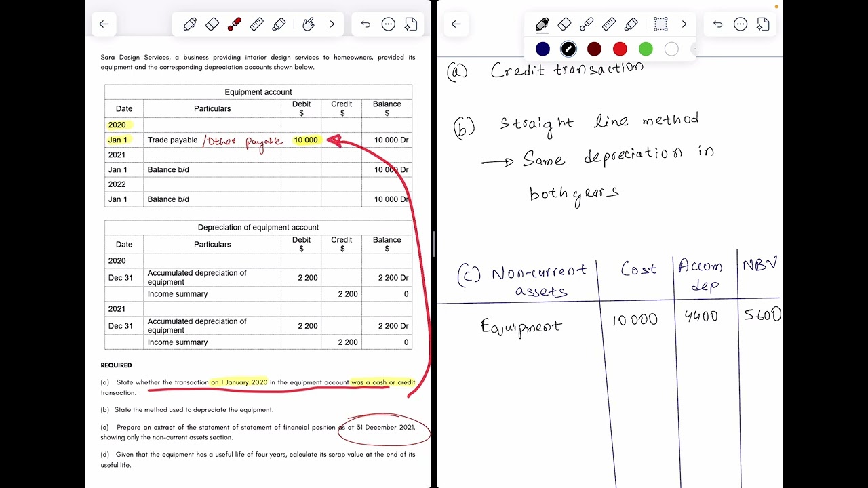Select the highlighter tool in right pane
This screenshot has height=488, width=868.
click(631, 24)
